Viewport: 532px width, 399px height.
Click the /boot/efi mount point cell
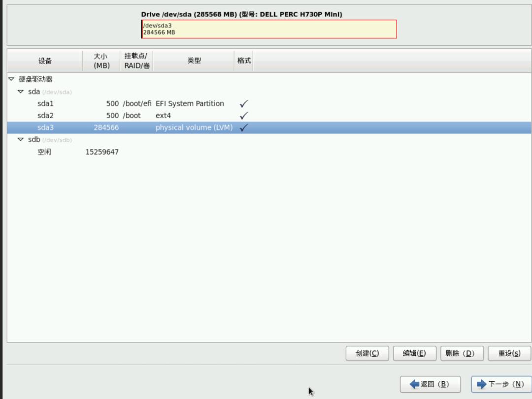tap(137, 104)
